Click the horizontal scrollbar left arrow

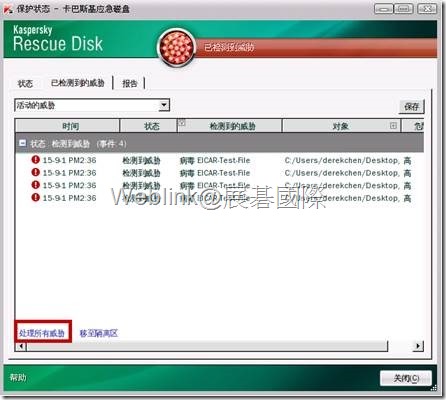(21, 346)
